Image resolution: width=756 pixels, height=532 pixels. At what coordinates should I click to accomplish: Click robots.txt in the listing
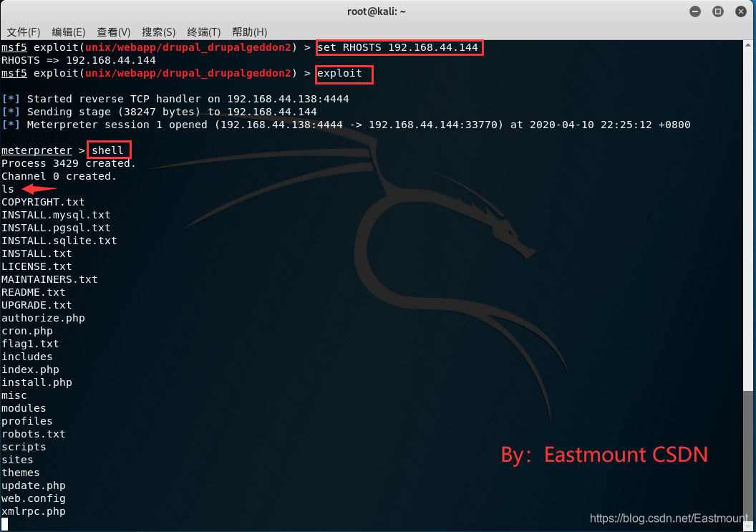[33, 434]
